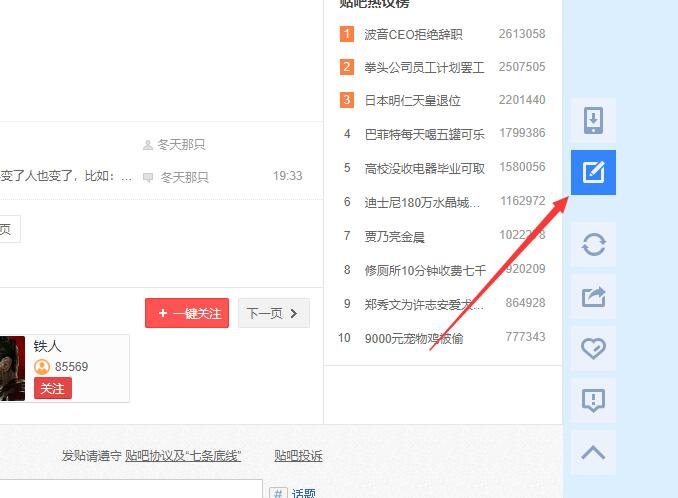This screenshot has width=678, height=498.
Task: Go to next page with 下一页
Action: [274, 313]
